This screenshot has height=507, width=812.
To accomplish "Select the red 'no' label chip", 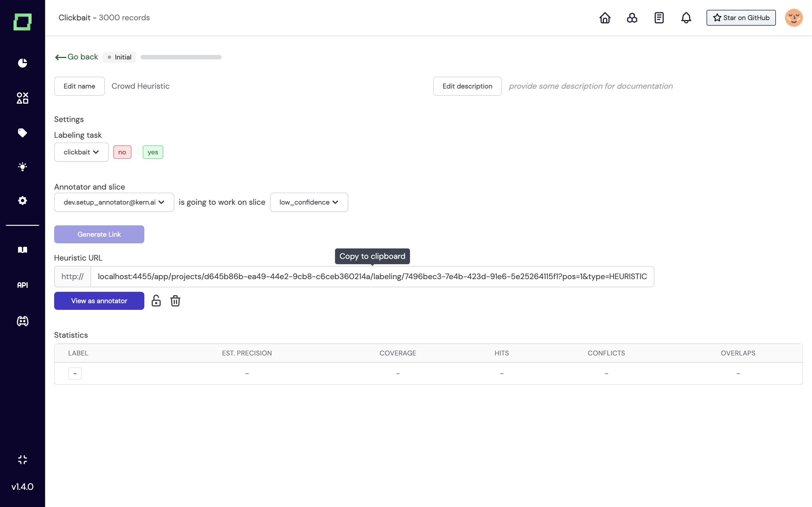I will [122, 152].
